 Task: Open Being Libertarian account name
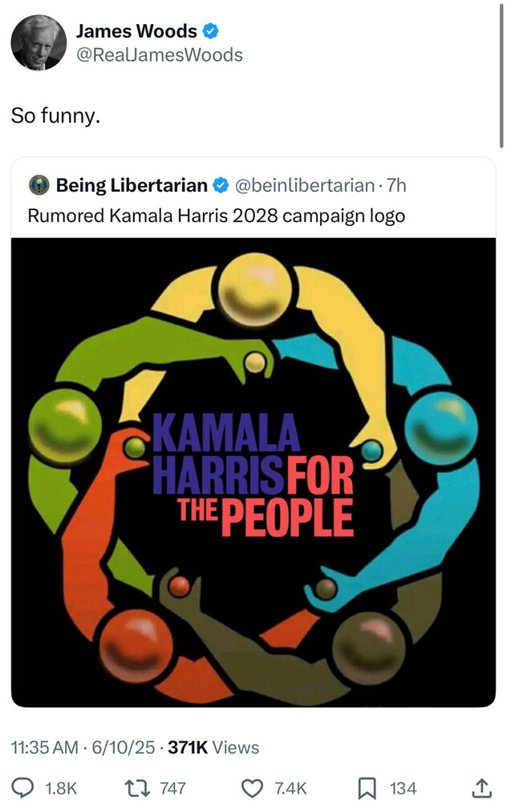click(132, 185)
